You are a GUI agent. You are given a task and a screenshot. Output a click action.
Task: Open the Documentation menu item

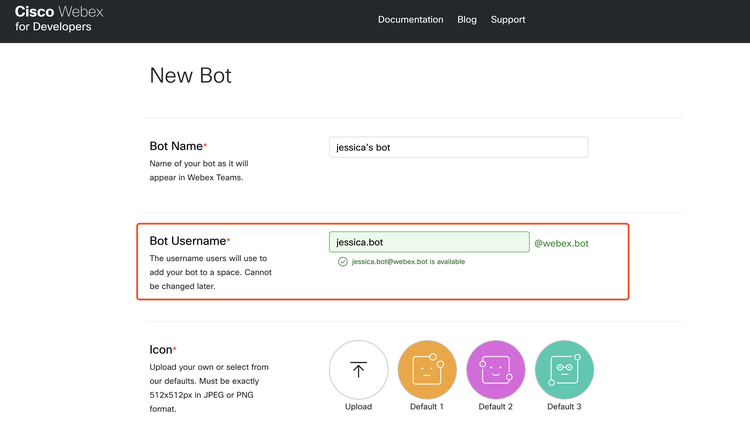click(x=410, y=20)
